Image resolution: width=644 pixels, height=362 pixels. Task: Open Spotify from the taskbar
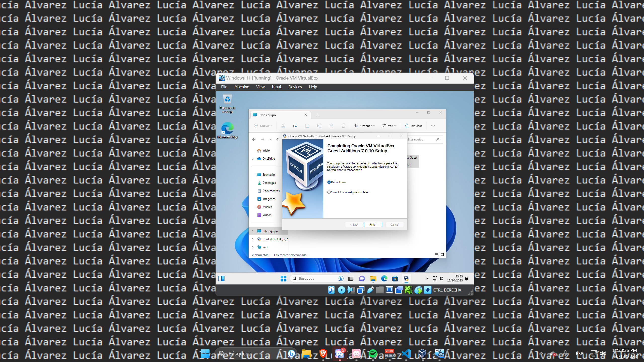[x=373, y=353]
